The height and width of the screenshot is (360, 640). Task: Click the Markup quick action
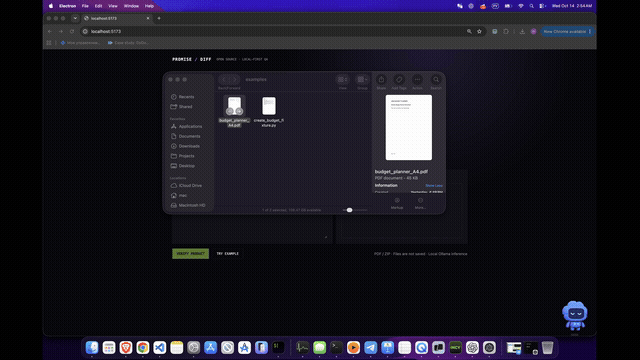click(397, 203)
